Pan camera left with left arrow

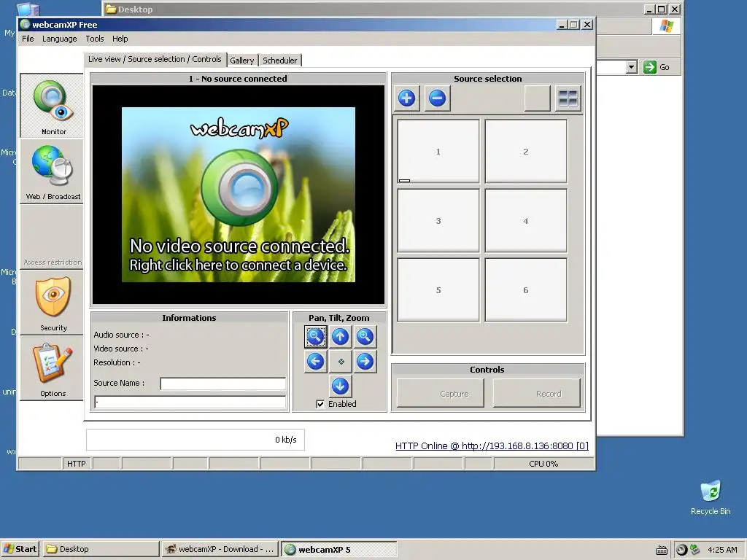pyautogui.click(x=315, y=362)
